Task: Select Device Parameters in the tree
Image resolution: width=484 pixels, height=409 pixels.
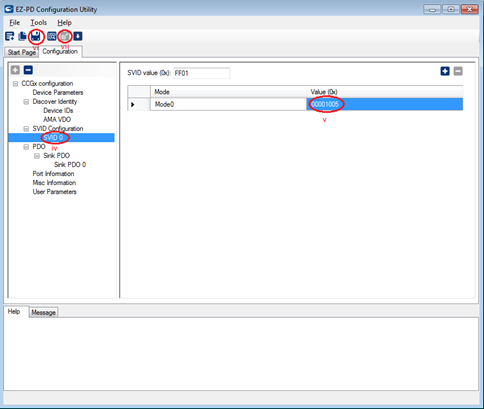Action: 58,93
